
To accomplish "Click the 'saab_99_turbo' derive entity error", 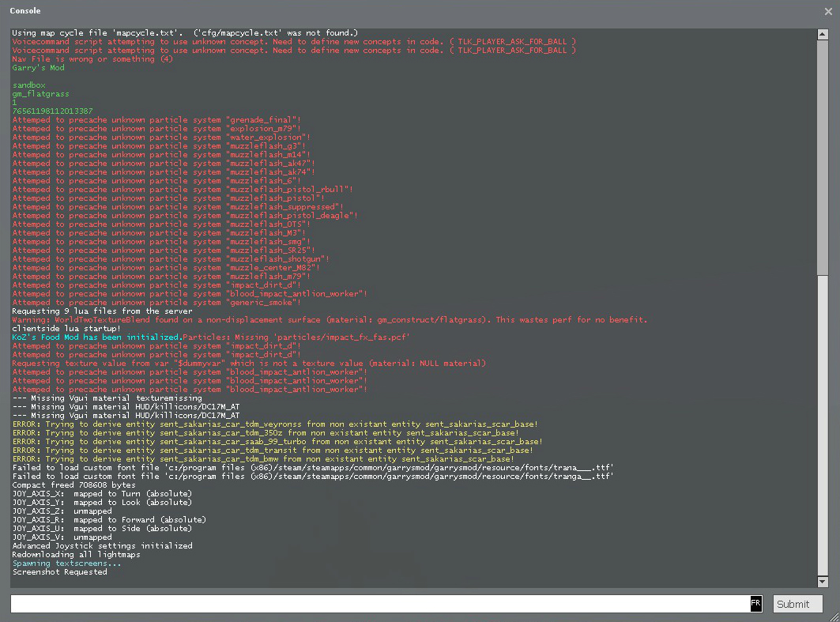I will 277,442.
